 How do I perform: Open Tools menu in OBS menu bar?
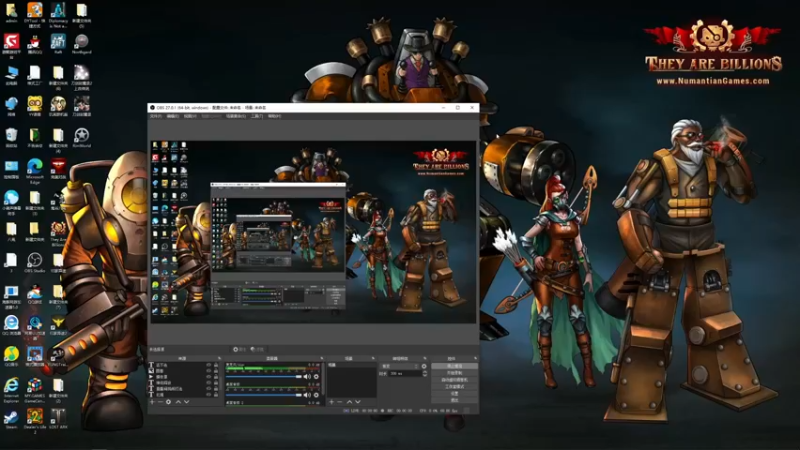pos(257,116)
